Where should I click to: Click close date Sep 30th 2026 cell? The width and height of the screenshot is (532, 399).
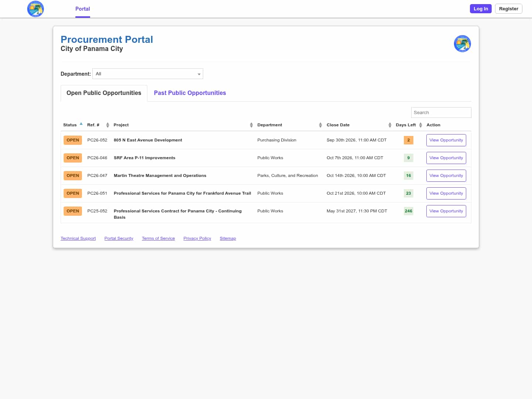pyautogui.click(x=357, y=140)
